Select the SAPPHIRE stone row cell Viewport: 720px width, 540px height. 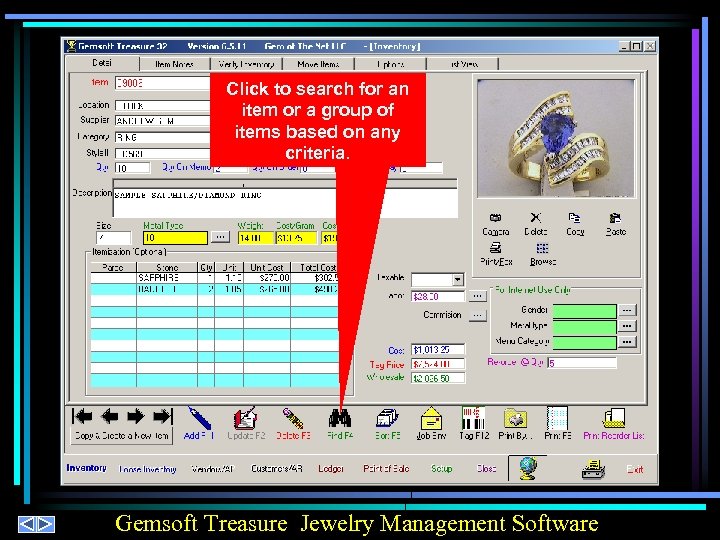point(167,278)
